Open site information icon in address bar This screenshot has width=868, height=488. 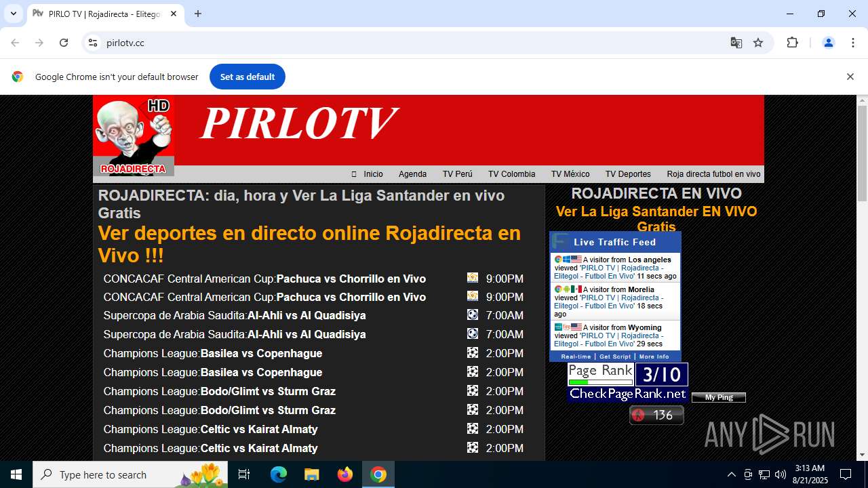(x=94, y=43)
